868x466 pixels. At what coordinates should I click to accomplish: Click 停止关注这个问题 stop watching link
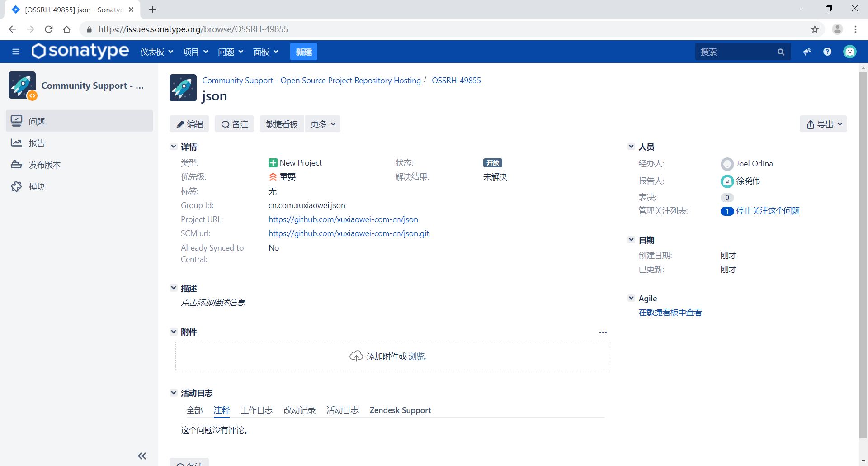point(768,211)
